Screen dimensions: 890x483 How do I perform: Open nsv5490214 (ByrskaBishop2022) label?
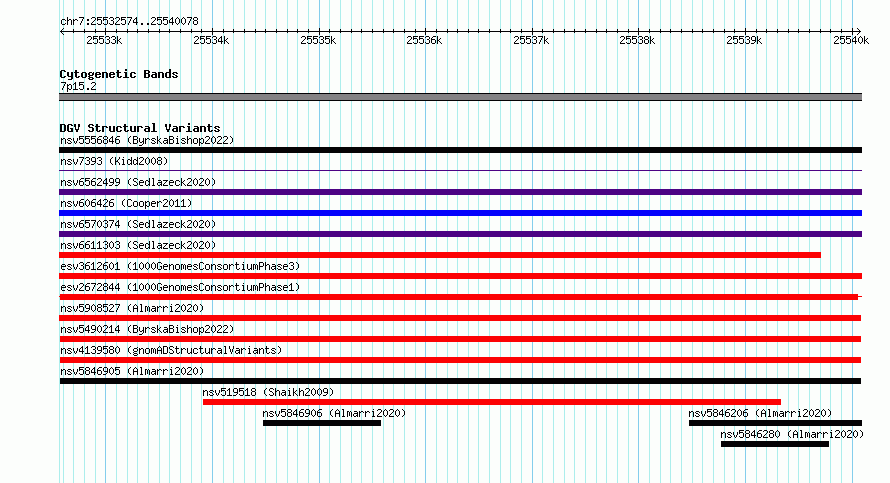(x=147, y=329)
